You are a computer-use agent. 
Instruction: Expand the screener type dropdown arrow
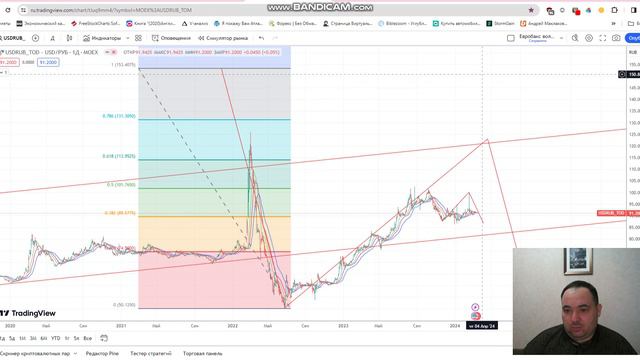(76, 353)
